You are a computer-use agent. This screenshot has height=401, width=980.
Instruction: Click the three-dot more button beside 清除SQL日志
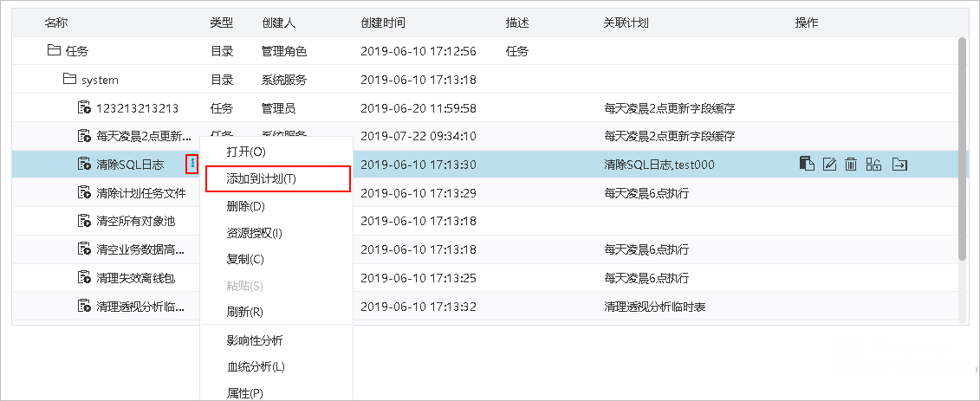click(192, 165)
